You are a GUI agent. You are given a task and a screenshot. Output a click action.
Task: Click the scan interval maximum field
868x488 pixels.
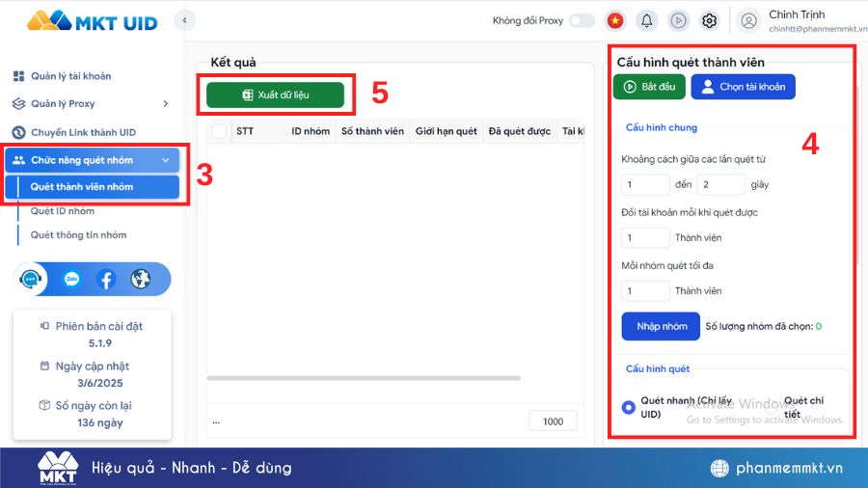click(721, 184)
